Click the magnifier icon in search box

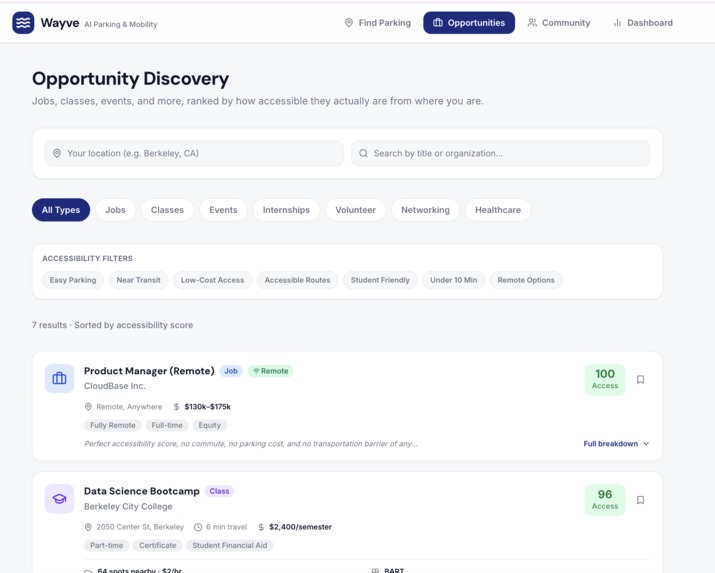click(x=363, y=153)
